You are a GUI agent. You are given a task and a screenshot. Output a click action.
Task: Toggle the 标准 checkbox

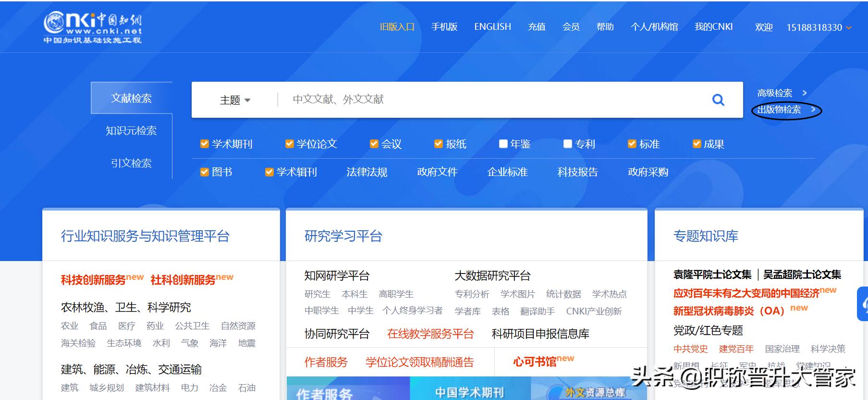pyautogui.click(x=632, y=144)
